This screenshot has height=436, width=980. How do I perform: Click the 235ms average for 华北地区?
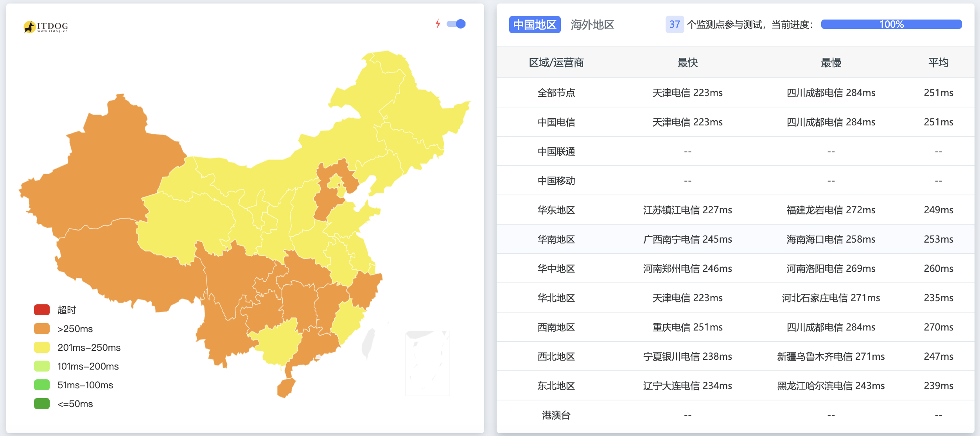pyautogui.click(x=939, y=298)
